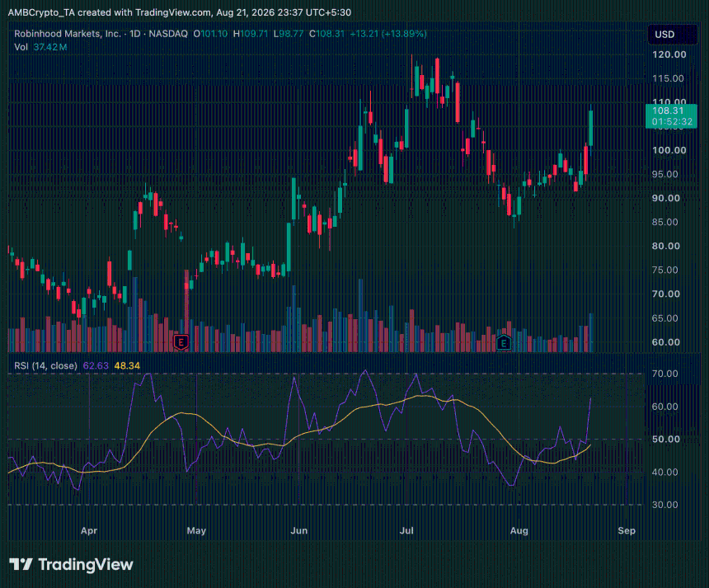The height and width of the screenshot is (588, 709).
Task: Click the RSI 50.00 axis label
Action: (x=665, y=440)
